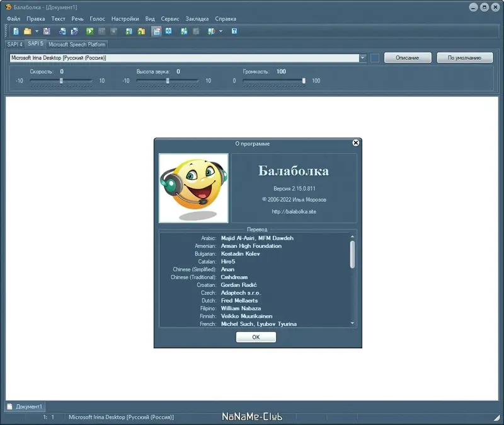Click the Open file folder icon
Image resolution: width=504 pixels, height=425 pixels.
[28, 31]
